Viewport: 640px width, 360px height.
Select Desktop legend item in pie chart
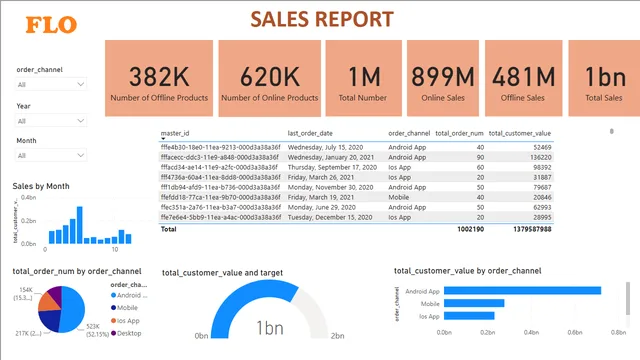point(126,333)
